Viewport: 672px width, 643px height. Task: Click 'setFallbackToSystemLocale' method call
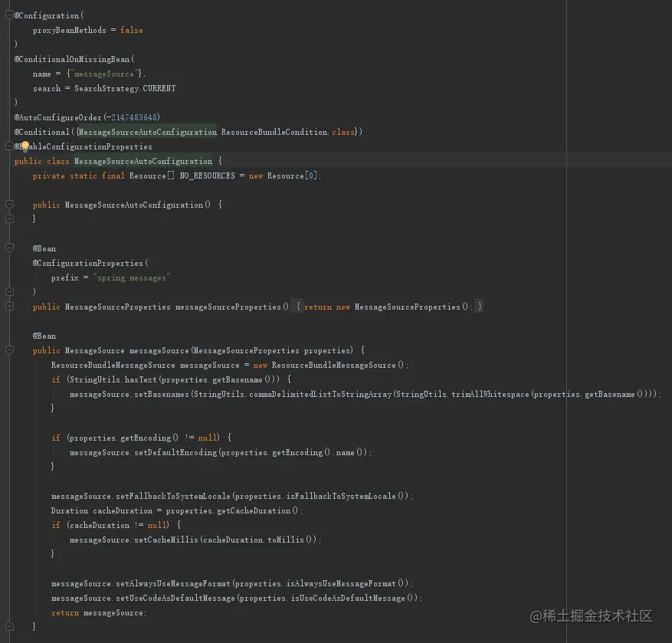point(173,497)
